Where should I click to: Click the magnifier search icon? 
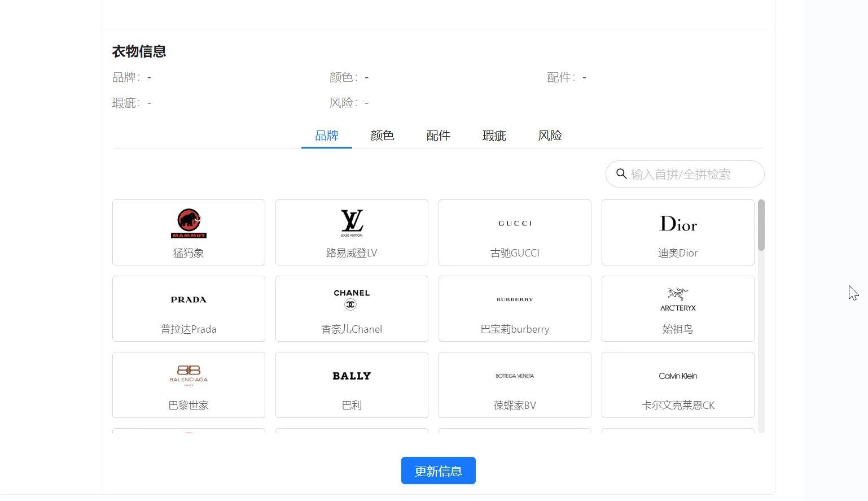pyautogui.click(x=621, y=174)
